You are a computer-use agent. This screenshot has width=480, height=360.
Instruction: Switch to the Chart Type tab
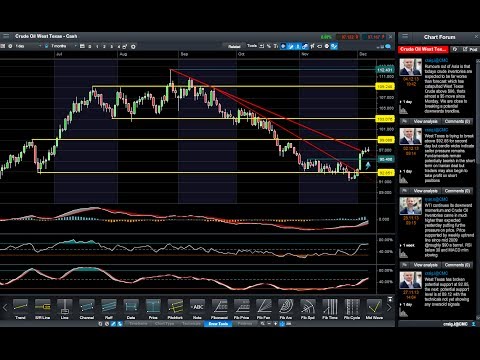click(165, 323)
